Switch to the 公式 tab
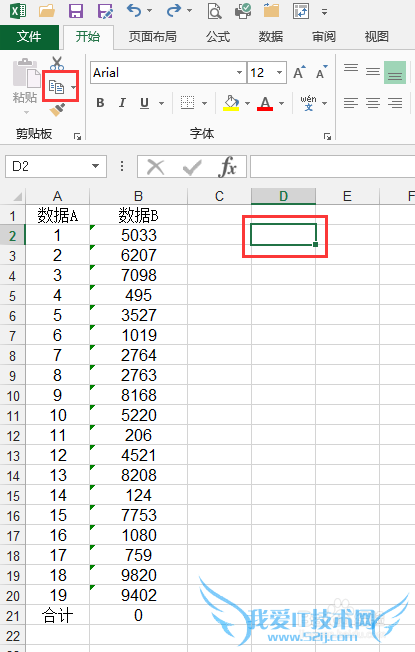 click(218, 37)
